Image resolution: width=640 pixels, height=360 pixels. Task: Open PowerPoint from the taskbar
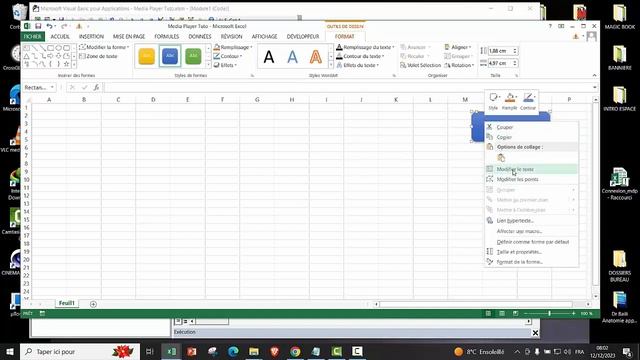(192, 351)
